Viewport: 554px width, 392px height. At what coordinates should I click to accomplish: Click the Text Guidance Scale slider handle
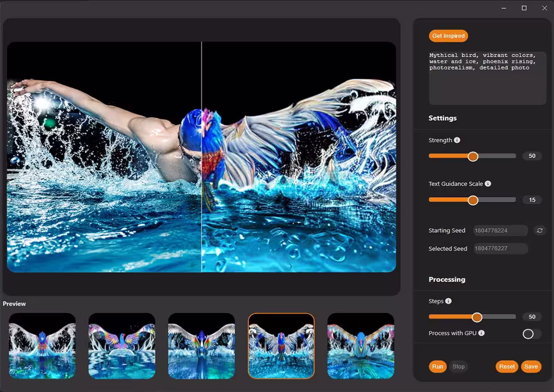click(x=473, y=200)
